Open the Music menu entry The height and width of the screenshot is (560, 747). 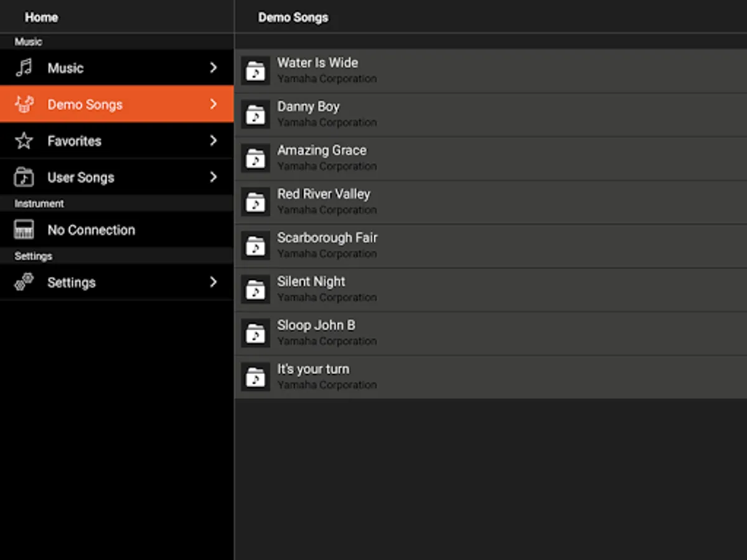(x=117, y=68)
